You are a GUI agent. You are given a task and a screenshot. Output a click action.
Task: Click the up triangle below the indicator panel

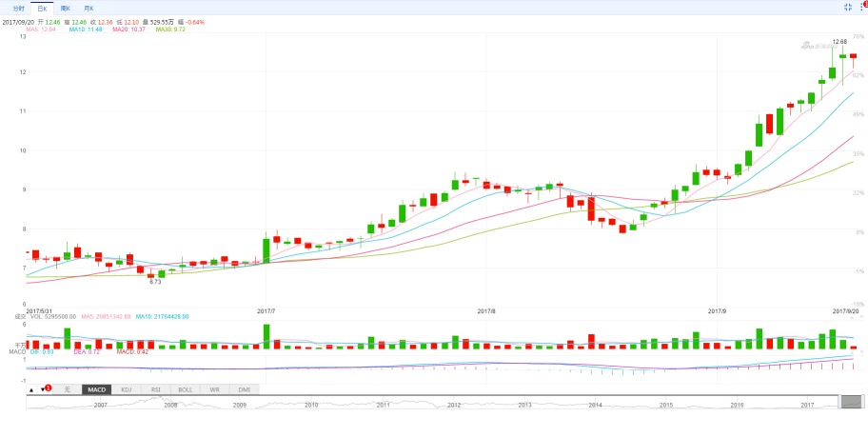coord(30,389)
